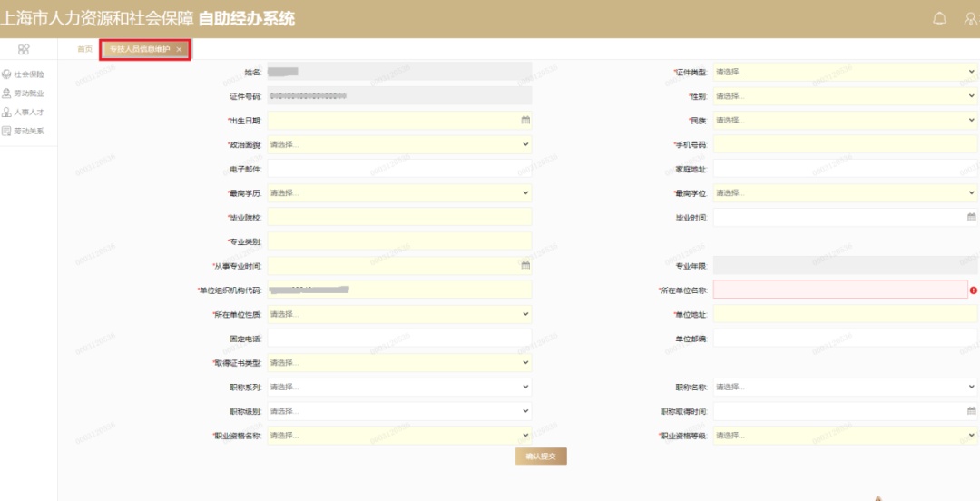Image resolution: width=980 pixels, height=501 pixels.
Task: Open the 社会保险 sidebar icon
Action: click(7, 74)
